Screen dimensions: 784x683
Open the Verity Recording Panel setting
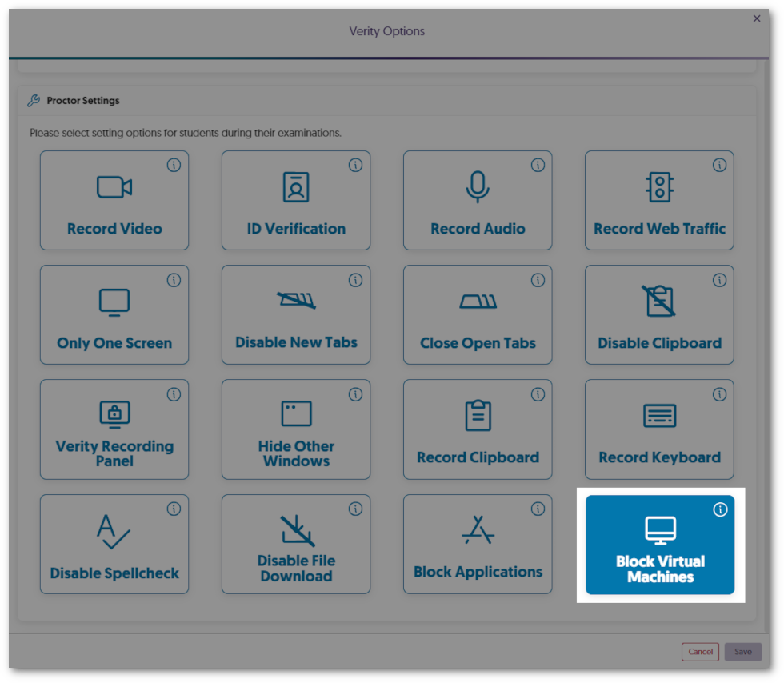114,429
